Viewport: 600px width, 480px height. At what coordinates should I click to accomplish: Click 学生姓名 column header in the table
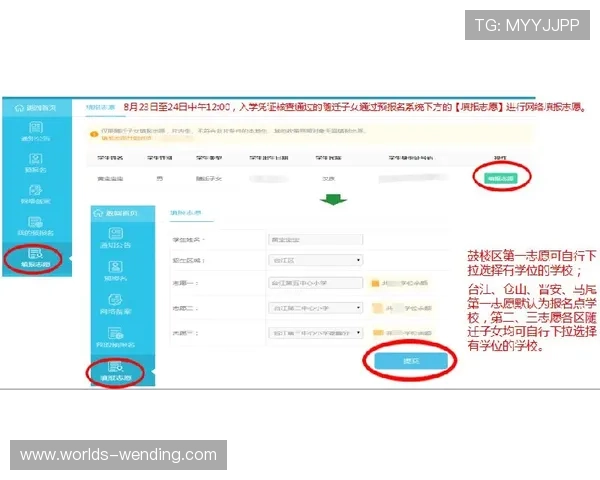[x=110, y=158]
